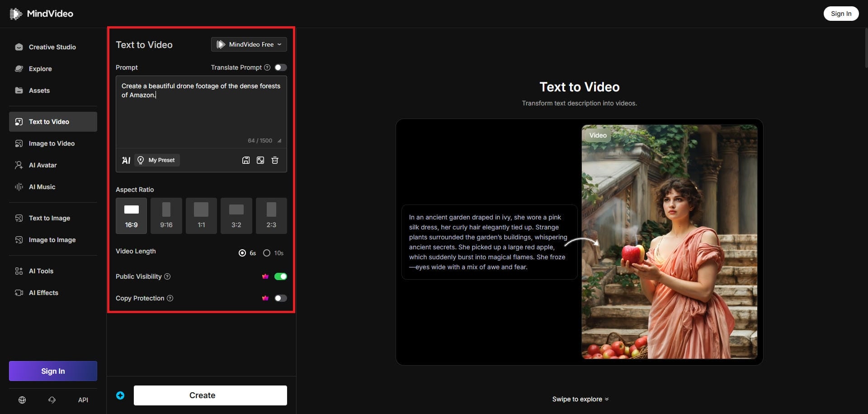Select 9:16 aspect ratio
Image resolution: width=868 pixels, height=414 pixels.
[166, 216]
